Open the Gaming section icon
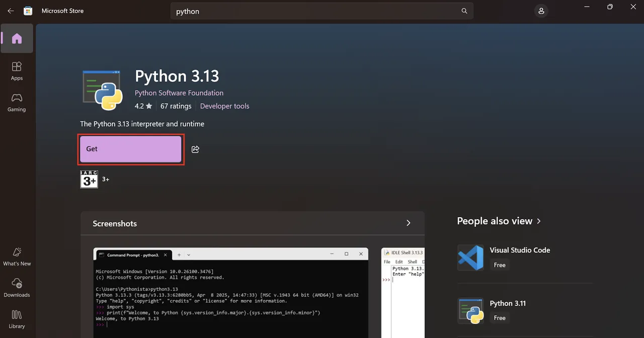This screenshot has height=338, width=644. coord(17,102)
